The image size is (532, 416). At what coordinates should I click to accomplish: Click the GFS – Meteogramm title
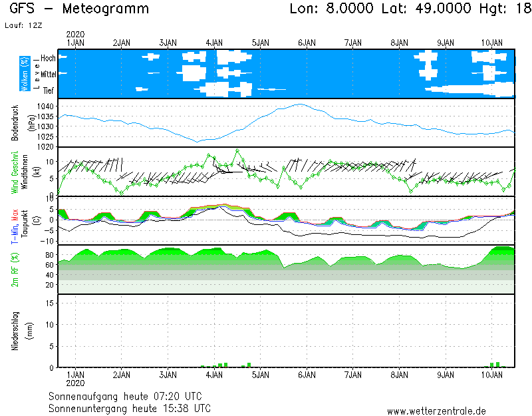click(x=80, y=9)
